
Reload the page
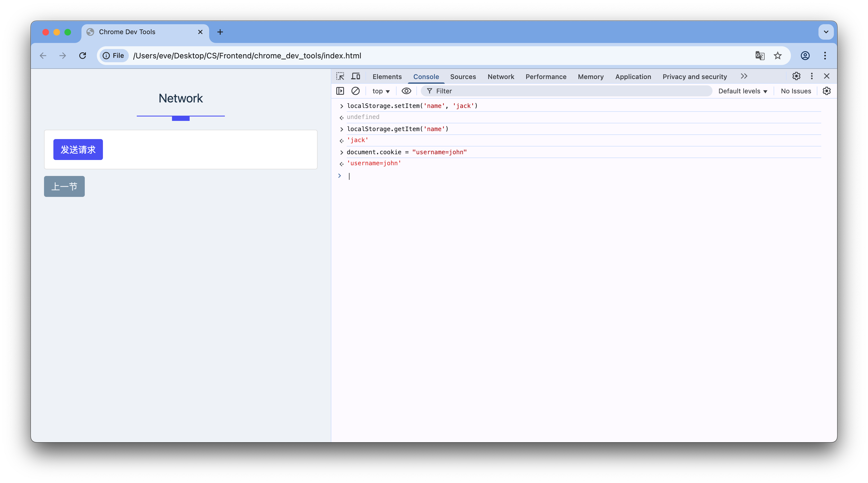[83, 56]
